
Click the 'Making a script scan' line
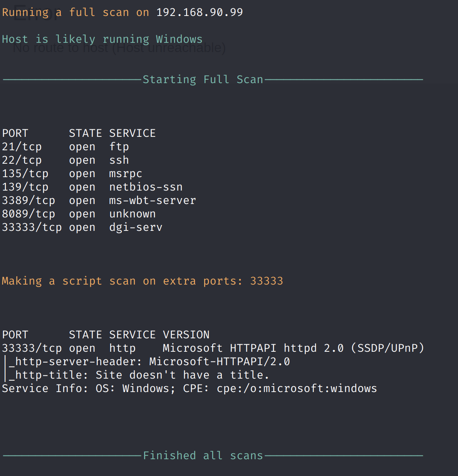(x=143, y=281)
